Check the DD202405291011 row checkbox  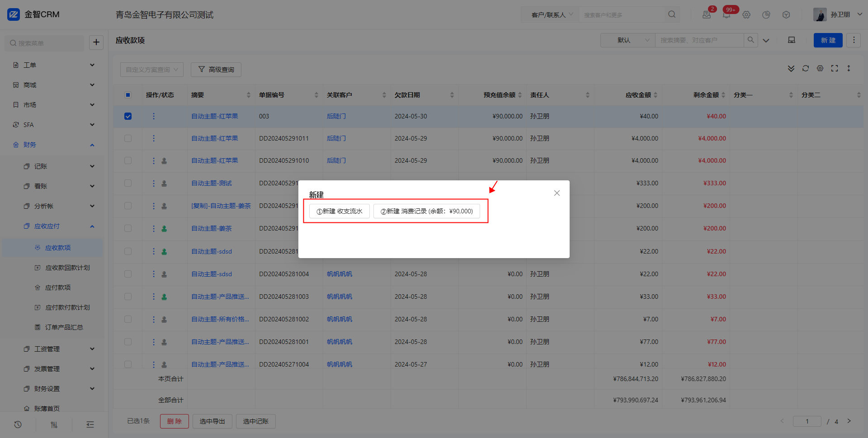128,138
